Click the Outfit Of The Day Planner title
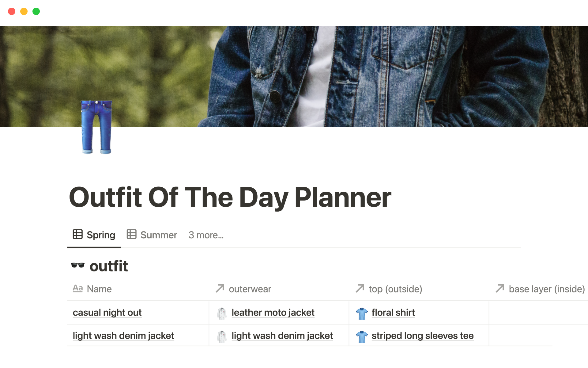The width and height of the screenshot is (588, 368). click(x=230, y=197)
